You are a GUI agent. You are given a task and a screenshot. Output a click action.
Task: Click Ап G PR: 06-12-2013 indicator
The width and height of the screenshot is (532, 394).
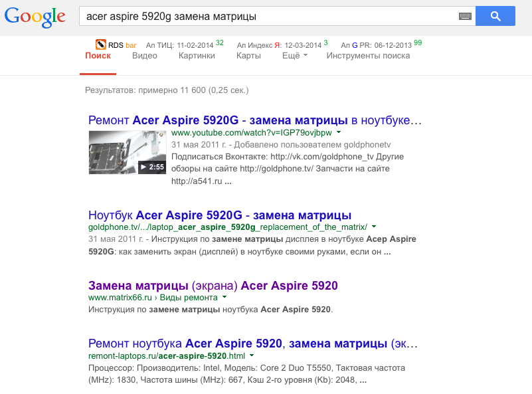click(377, 45)
